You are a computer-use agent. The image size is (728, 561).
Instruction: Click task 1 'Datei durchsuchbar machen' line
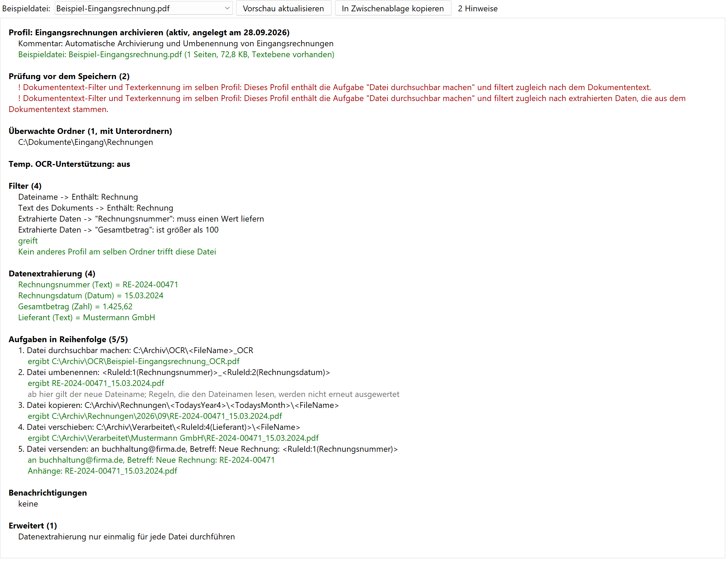(x=136, y=350)
